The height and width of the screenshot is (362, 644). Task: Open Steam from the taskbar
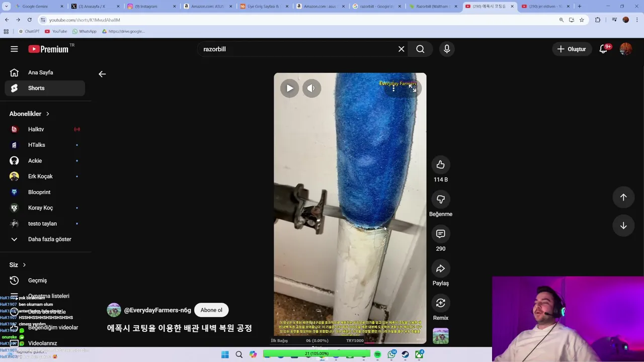(x=405, y=354)
